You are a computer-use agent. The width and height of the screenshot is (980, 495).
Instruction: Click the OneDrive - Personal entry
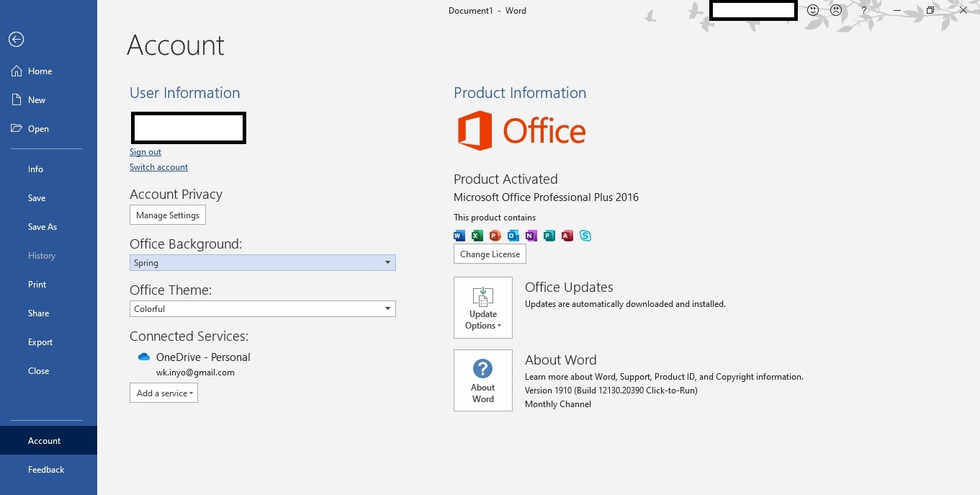(203, 357)
